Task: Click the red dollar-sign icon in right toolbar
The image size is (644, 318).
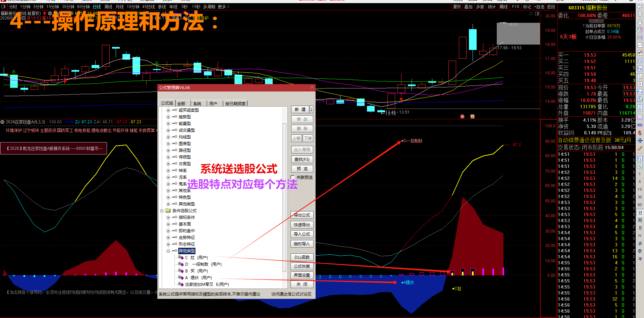Action: (x=640, y=133)
